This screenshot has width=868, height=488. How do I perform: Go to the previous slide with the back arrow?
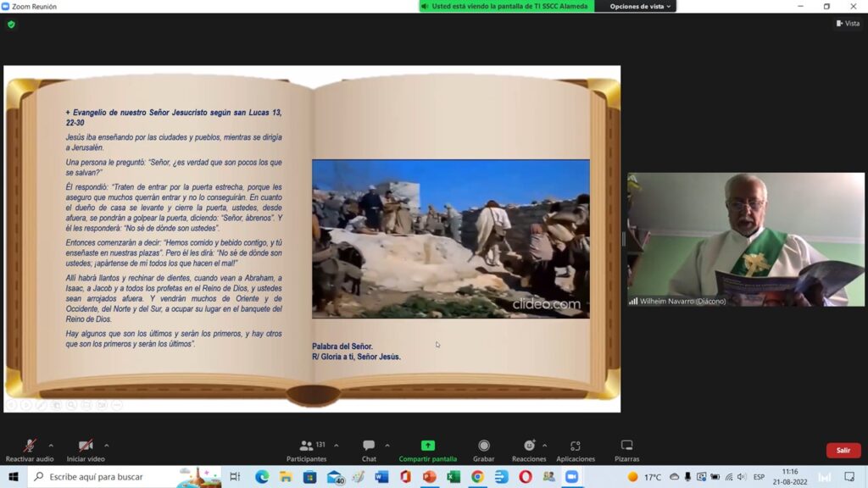[11, 405]
